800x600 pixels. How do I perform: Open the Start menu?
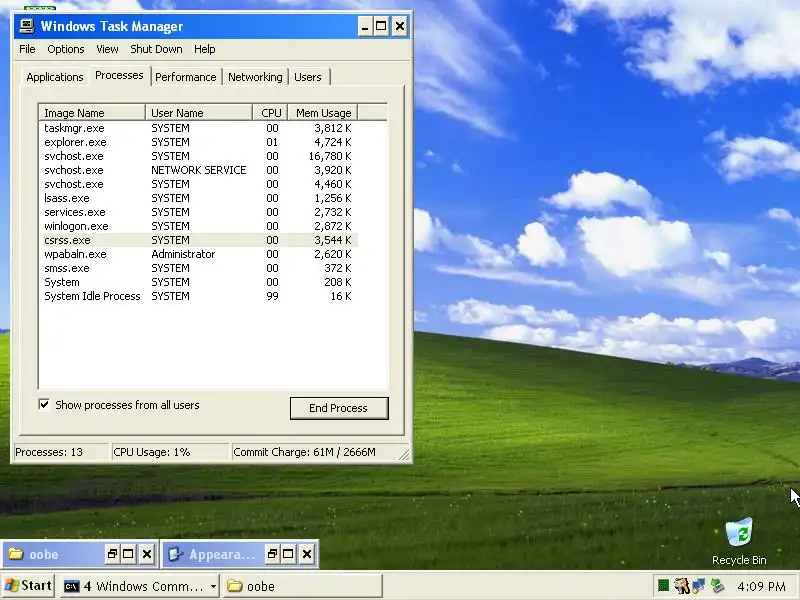(28, 586)
